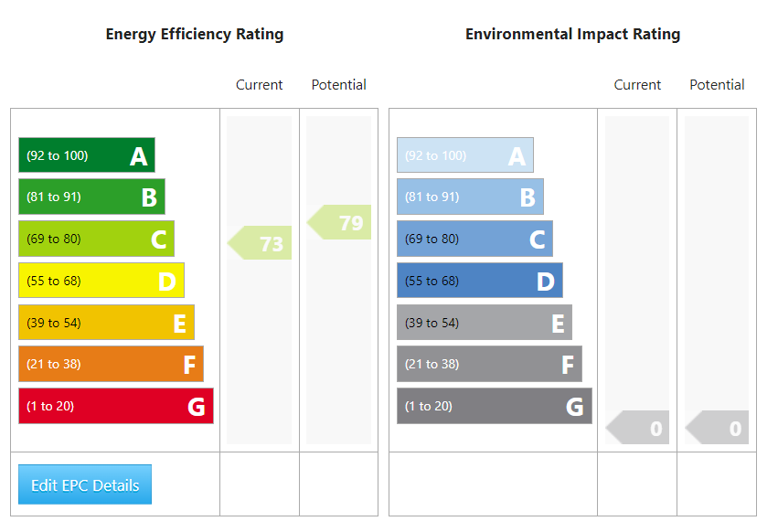
Task: Click the environmental current rating 0 arrow
Action: [639, 428]
